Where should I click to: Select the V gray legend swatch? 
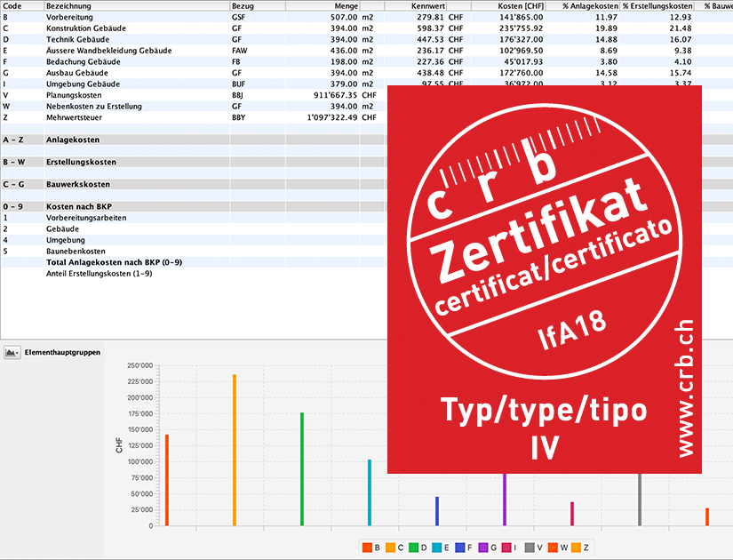coord(530,548)
